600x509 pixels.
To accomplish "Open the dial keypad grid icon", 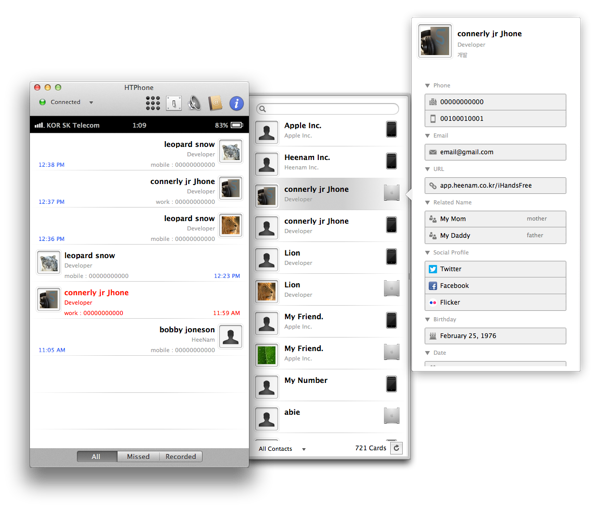I will click(x=153, y=102).
